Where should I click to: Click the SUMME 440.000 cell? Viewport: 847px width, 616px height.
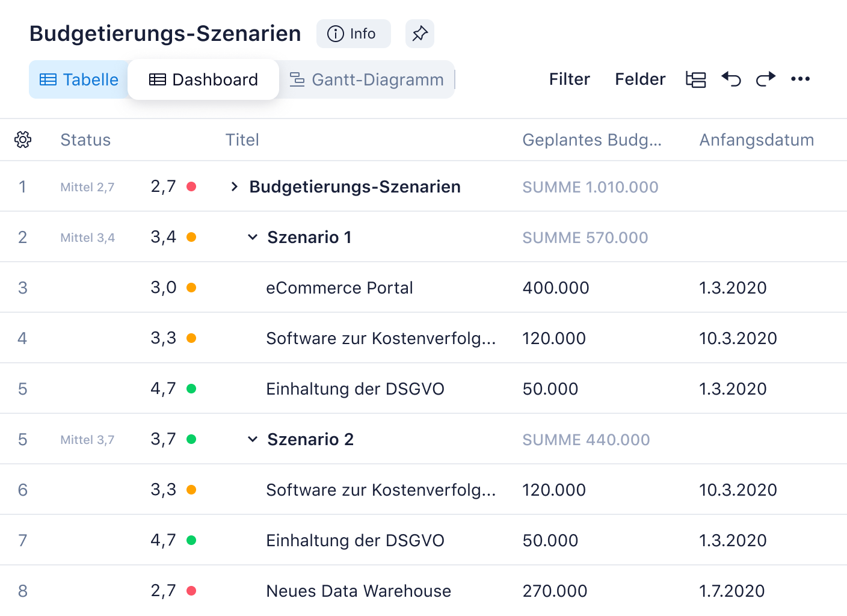tap(586, 440)
